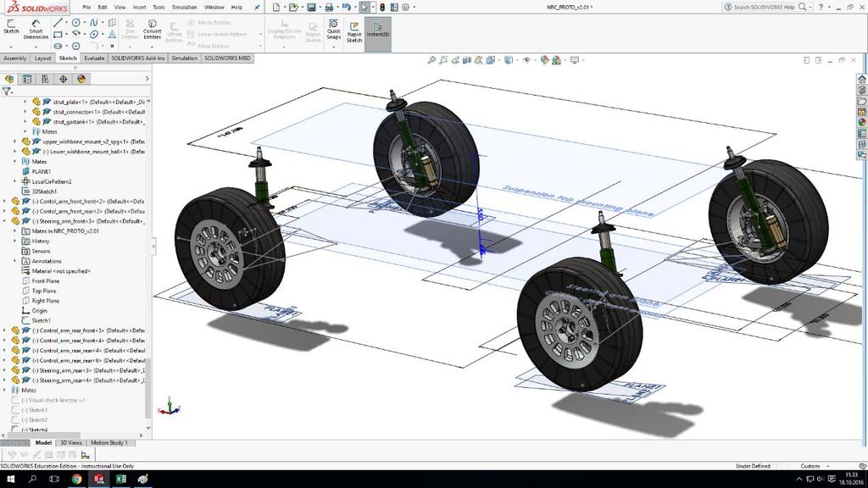The height and width of the screenshot is (488, 868).
Task: Expand the strut_plate<1> tree node
Action: pyautogui.click(x=25, y=102)
